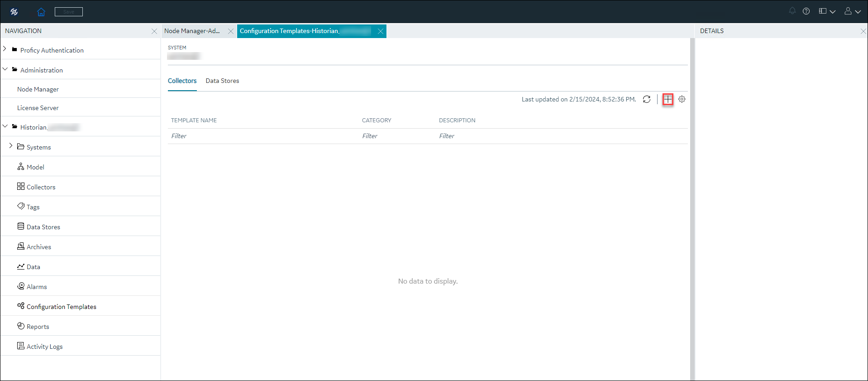Screen dimensions: 868x381
Task: Sort by the Description column header
Action: pyautogui.click(x=457, y=121)
